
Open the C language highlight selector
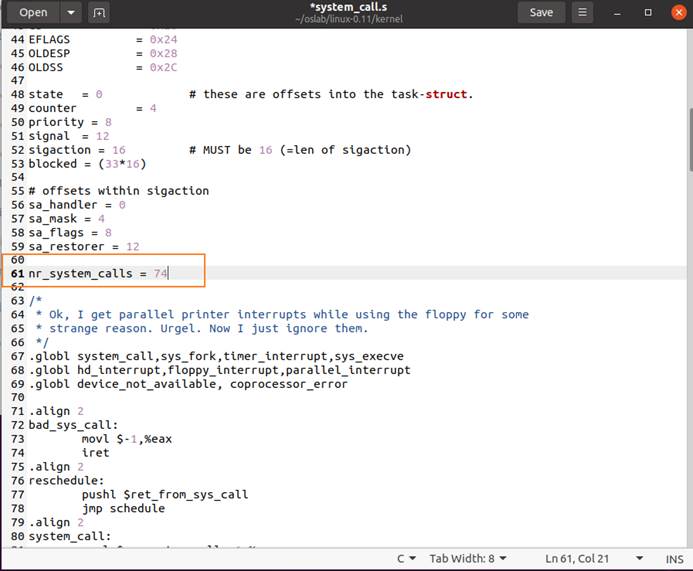[406, 558]
